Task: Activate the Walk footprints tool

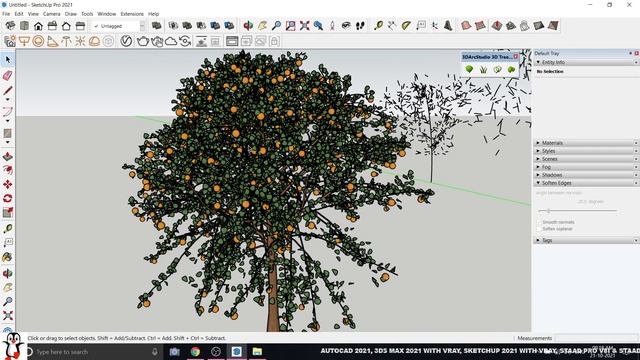Action: pos(360,26)
